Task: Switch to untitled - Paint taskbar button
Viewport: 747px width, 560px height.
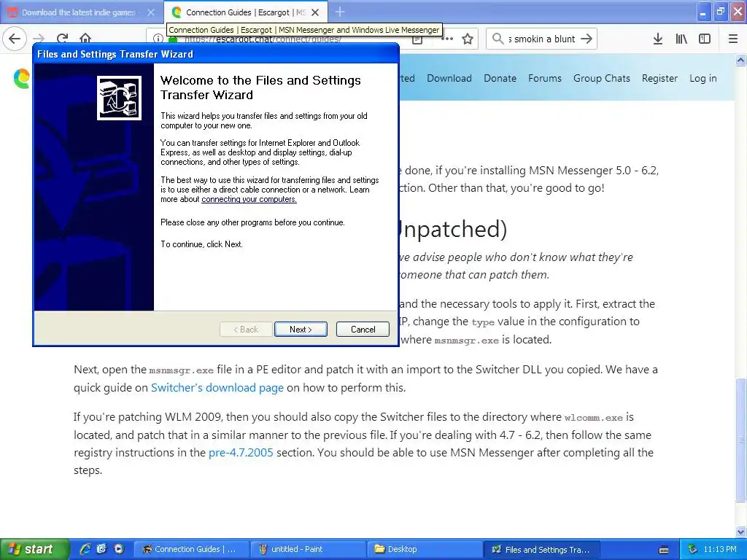Action: tap(308, 549)
